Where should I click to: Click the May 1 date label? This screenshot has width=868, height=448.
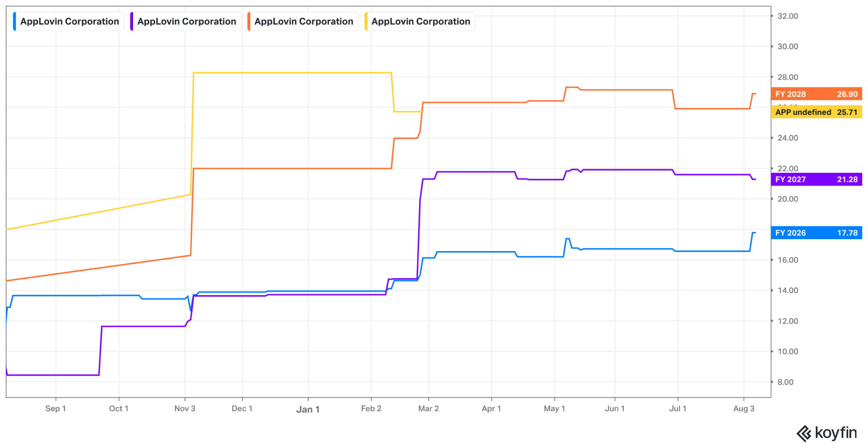click(554, 409)
